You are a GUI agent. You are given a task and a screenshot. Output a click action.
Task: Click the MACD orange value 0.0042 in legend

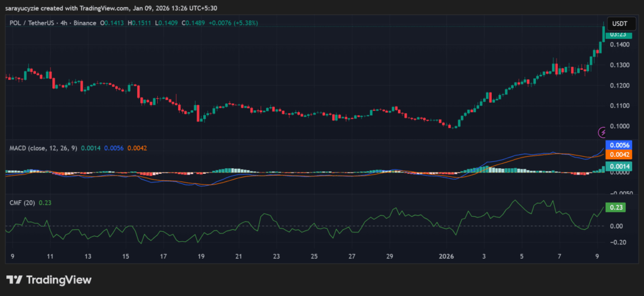tap(136, 148)
